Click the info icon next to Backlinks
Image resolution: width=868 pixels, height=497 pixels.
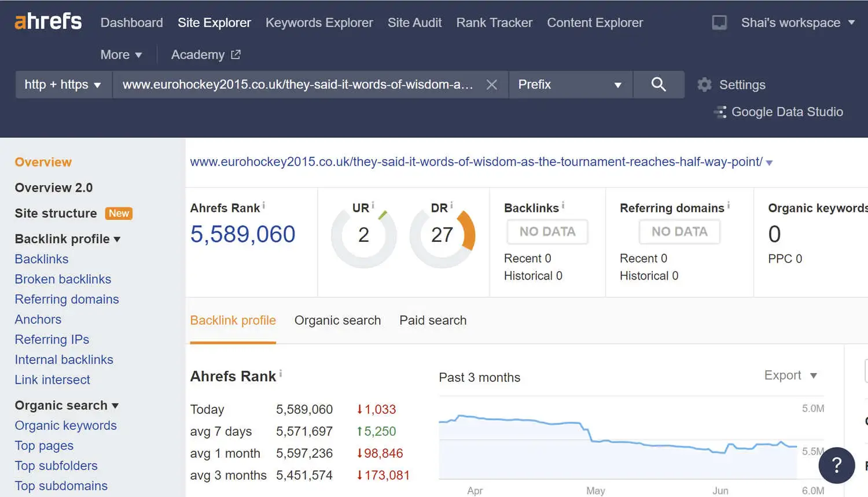[563, 205]
